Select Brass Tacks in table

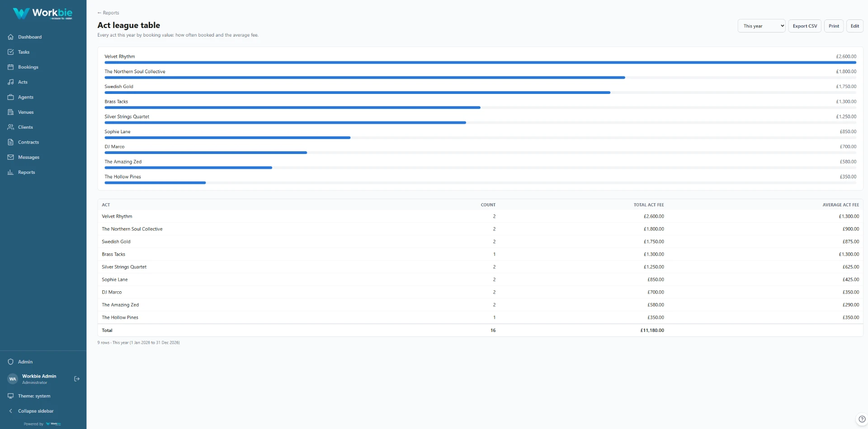point(113,254)
